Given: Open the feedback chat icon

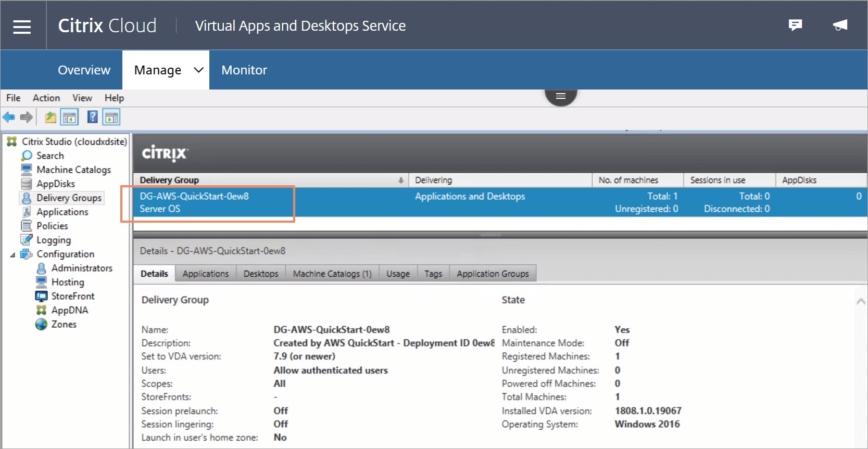Looking at the screenshot, I should coord(795,25).
